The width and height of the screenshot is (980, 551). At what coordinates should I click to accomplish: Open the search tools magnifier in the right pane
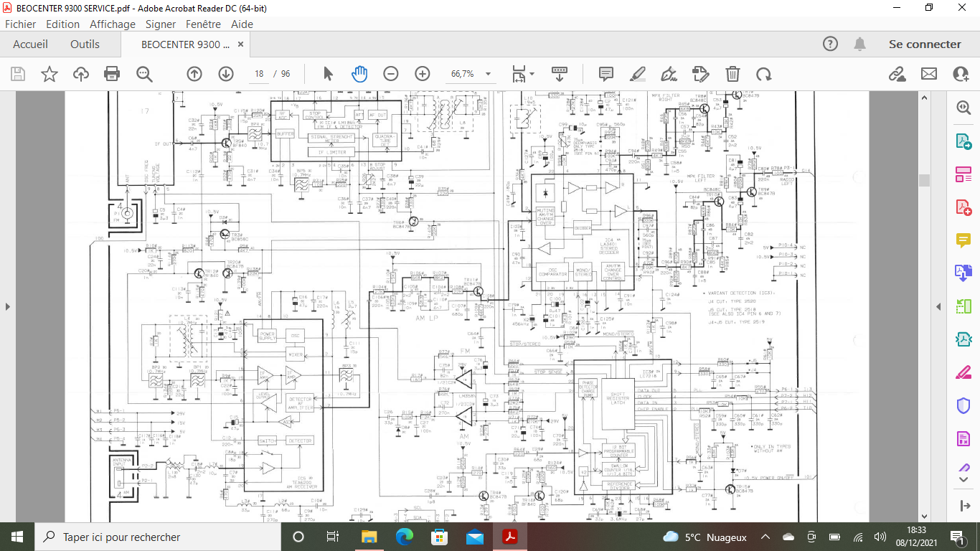click(963, 108)
